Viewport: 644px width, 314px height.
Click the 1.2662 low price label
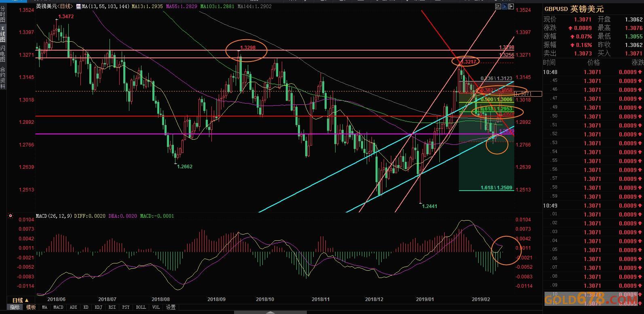pos(185,167)
